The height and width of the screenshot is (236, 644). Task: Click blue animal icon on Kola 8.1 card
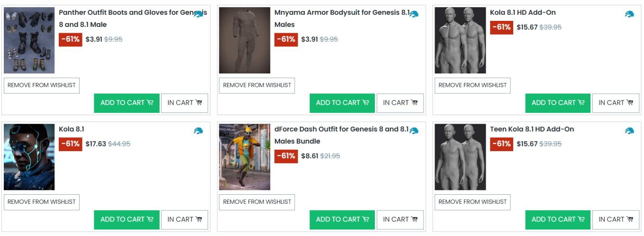(199, 131)
